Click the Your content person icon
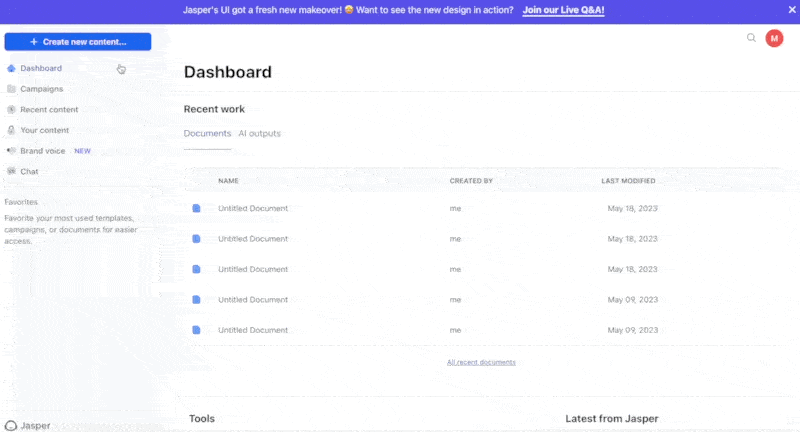Screen dimensions: 800x432 (11, 130)
